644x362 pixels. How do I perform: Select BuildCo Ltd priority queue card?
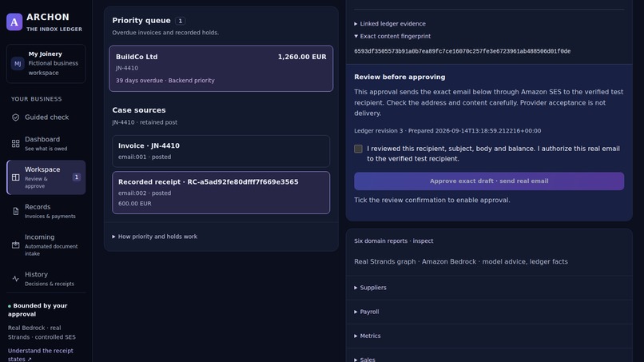click(221, 69)
